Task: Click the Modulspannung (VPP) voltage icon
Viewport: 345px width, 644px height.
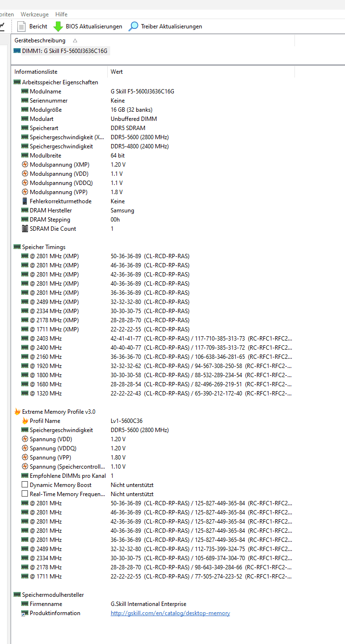Action: 25,192
